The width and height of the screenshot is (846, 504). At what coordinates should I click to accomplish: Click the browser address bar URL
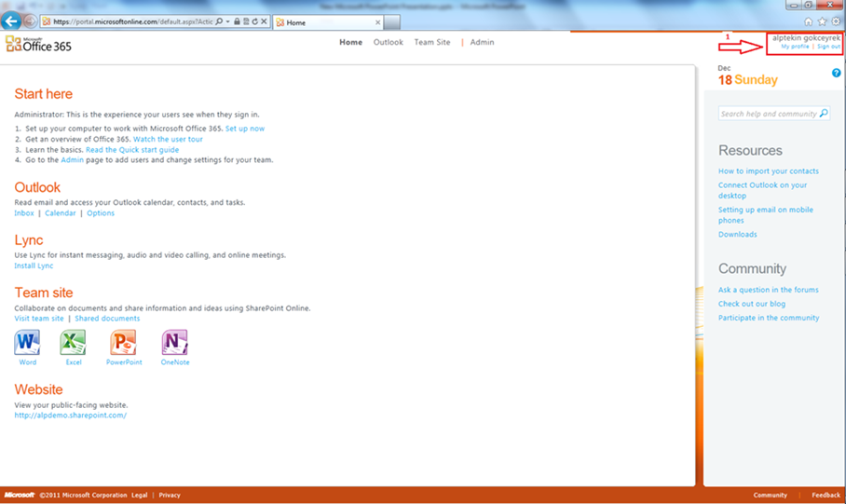(x=132, y=21)
